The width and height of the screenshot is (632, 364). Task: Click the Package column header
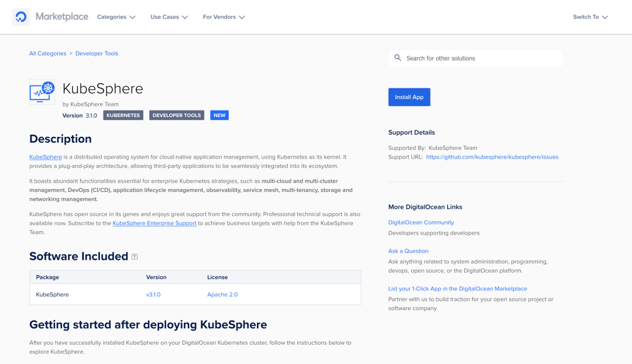(x=47, y=277)
